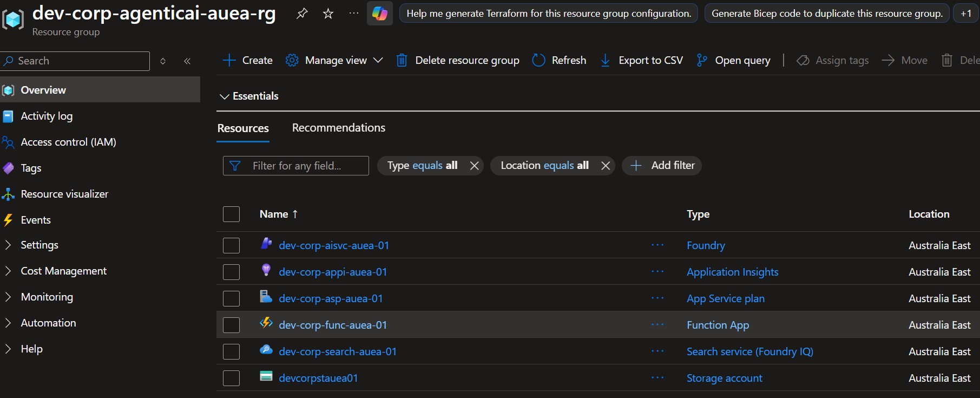Viewport: 980px width, 398px height.
Task: Open the Location equals all filter
Action: point(544,166)
